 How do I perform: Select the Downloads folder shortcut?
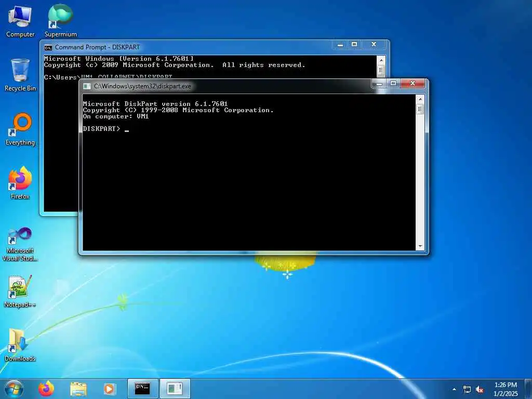coord(20,345)
